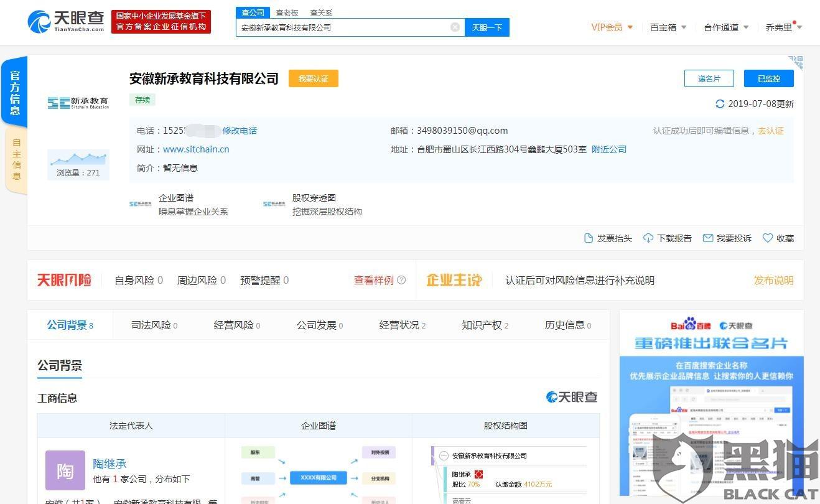Viewport: 820px width, 504px height.
Task: Click the 官方备案企业征信机构 red banner
Action: pyautogui.click(x=161, y=22)
